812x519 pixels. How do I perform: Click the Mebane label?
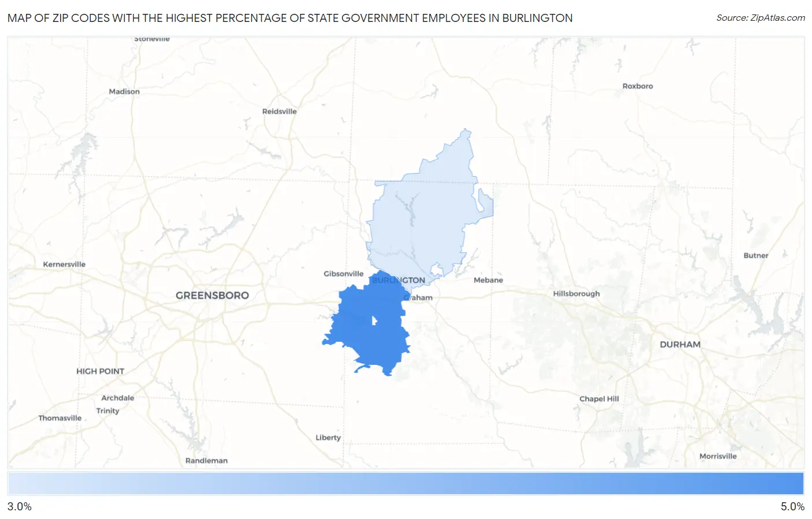coord(488,280)
